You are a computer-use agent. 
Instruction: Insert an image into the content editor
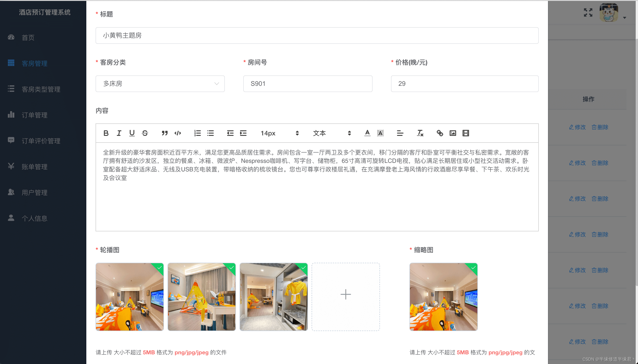[x=452, y=133]
